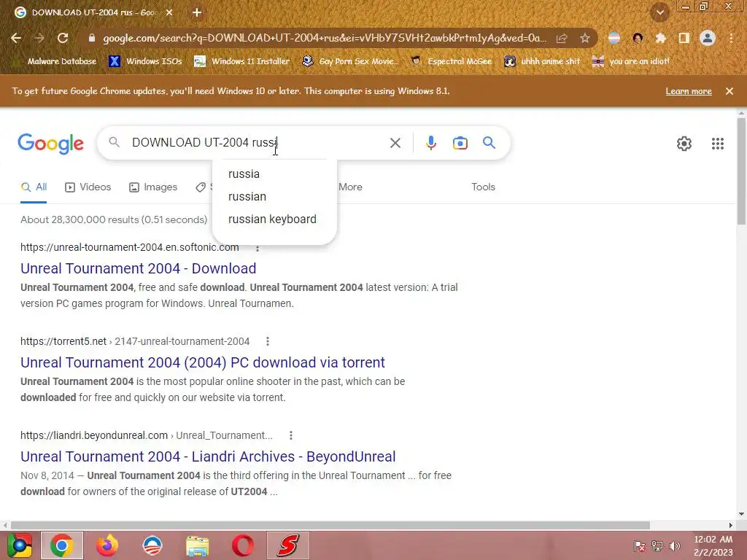Reload the current Google page
The height and width of the screenshot is (560, 747).
pyautogui.click(x=63, y=38)
